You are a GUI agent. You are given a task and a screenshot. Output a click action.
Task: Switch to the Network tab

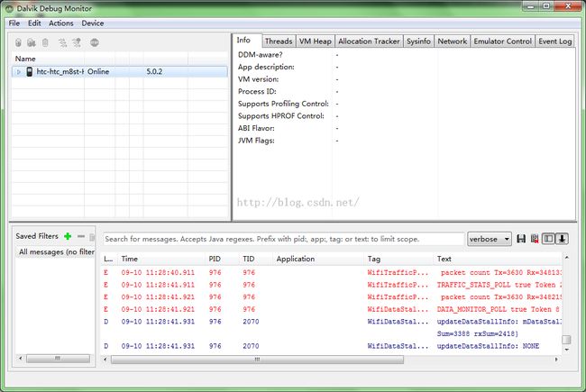point(453,41)
